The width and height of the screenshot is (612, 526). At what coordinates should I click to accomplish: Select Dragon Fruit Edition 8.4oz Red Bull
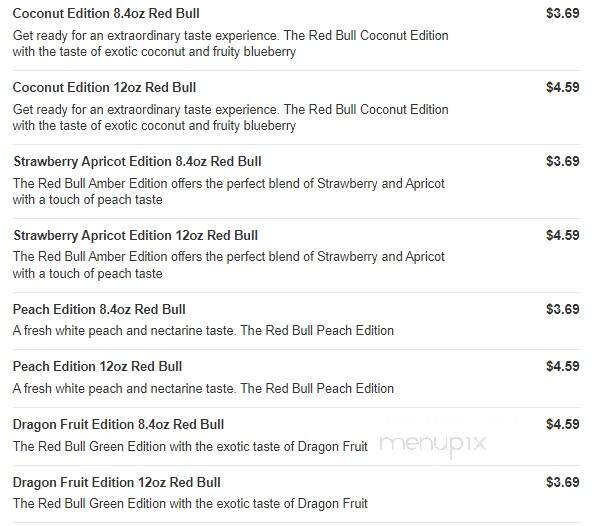pos(118,424)
